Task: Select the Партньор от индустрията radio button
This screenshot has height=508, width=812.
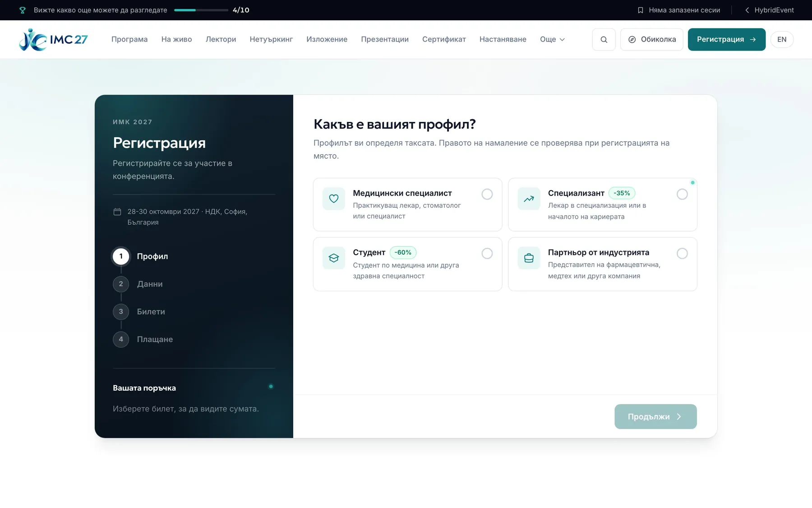Action: click(x=682, y=253)
